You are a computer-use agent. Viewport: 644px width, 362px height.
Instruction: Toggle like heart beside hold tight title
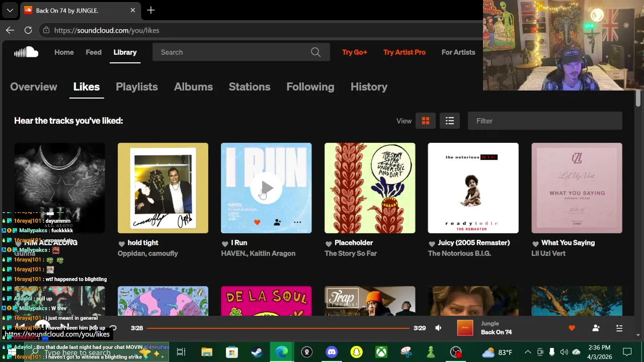(121, 243)
